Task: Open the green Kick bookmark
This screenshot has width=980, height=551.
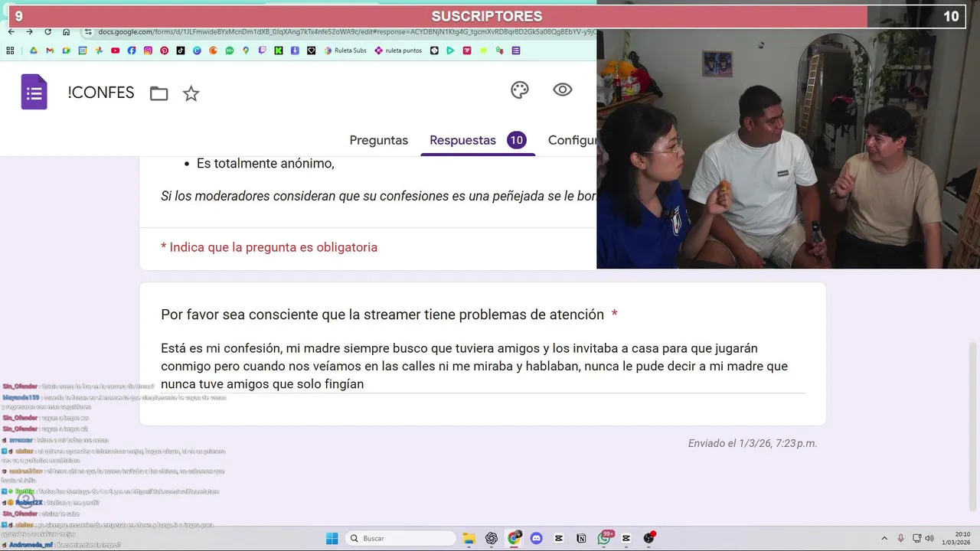Action: (279, 51)
